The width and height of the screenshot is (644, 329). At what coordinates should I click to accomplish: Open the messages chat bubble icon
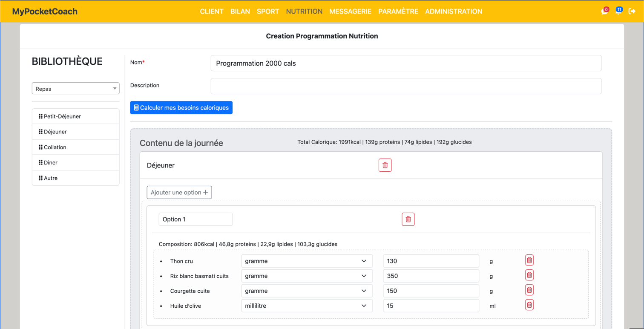tap(604, 12)
